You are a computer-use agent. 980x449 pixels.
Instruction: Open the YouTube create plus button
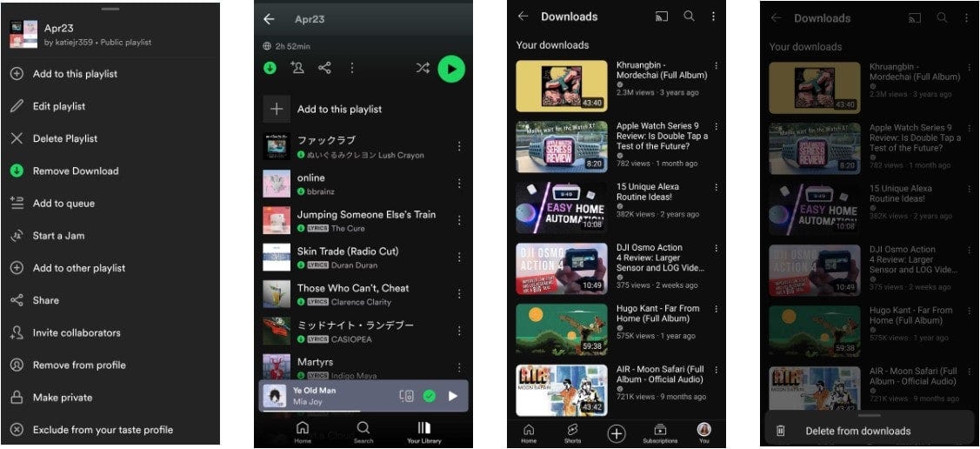[617, 433]
